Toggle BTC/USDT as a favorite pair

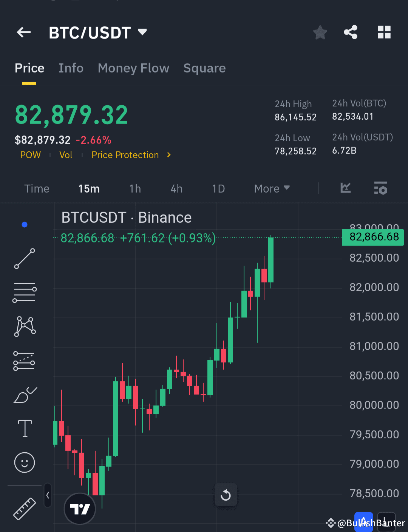(320, 32)
